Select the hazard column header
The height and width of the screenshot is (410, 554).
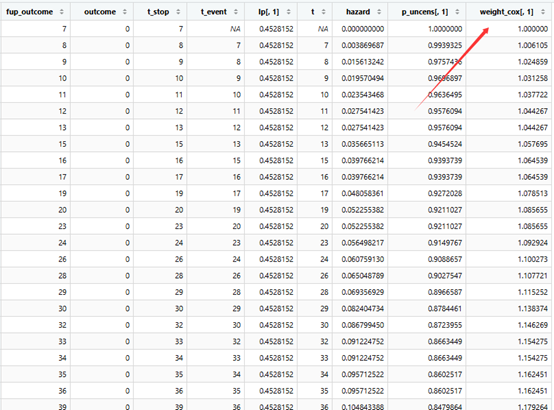pyautogui.click(x=358, y=12)
